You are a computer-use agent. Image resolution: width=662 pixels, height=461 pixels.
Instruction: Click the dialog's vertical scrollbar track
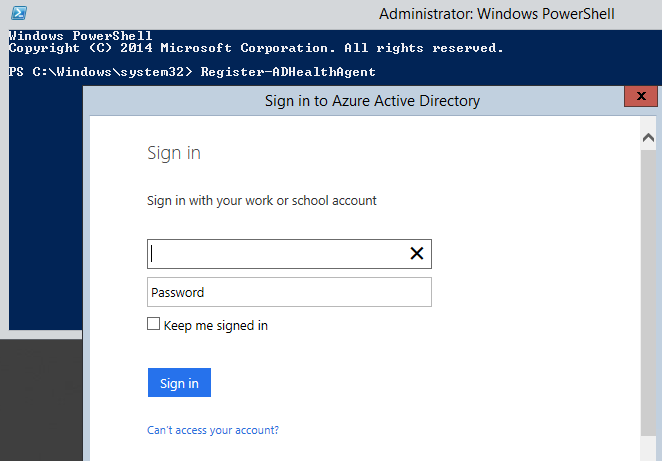point(647,300)
